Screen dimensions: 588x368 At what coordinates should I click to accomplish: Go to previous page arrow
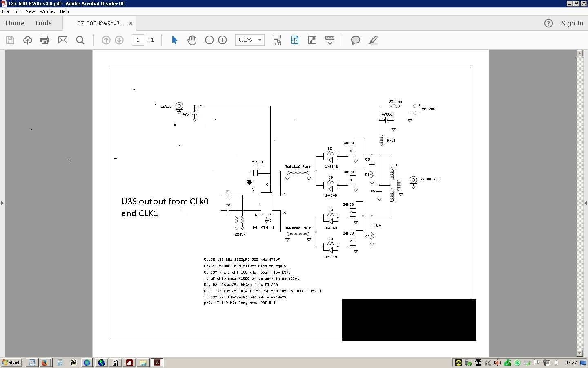106,40
